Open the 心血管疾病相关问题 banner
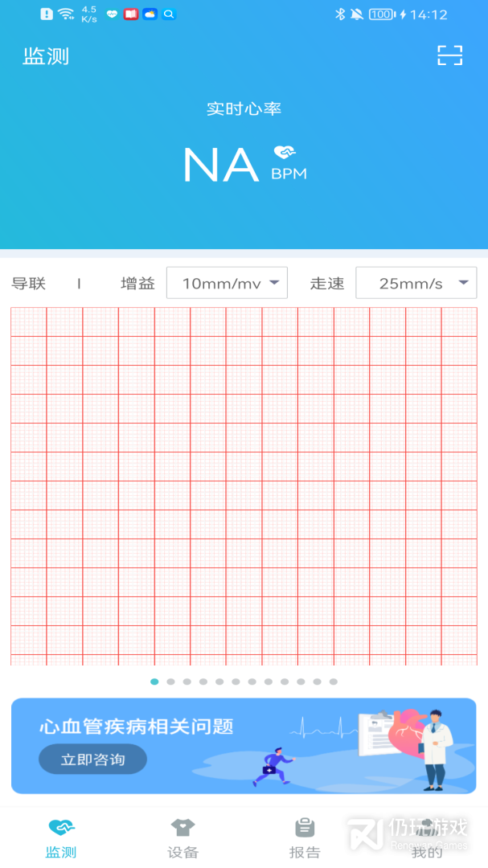The width and height of the screenshot is (488, 868). [x=244, y=746]
